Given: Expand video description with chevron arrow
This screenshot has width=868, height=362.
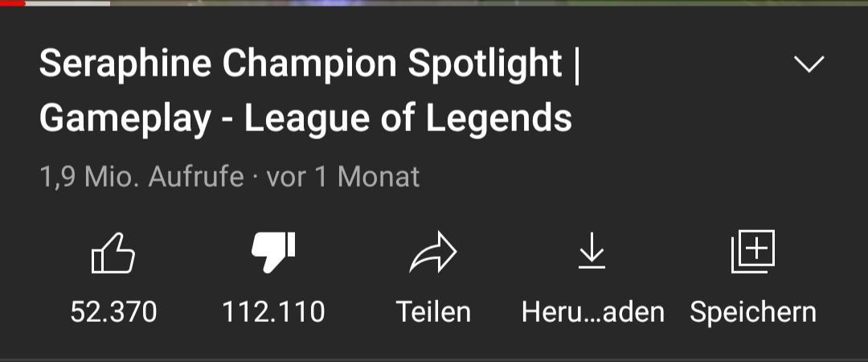Looking at the screenshot, I should click(809, 64).
